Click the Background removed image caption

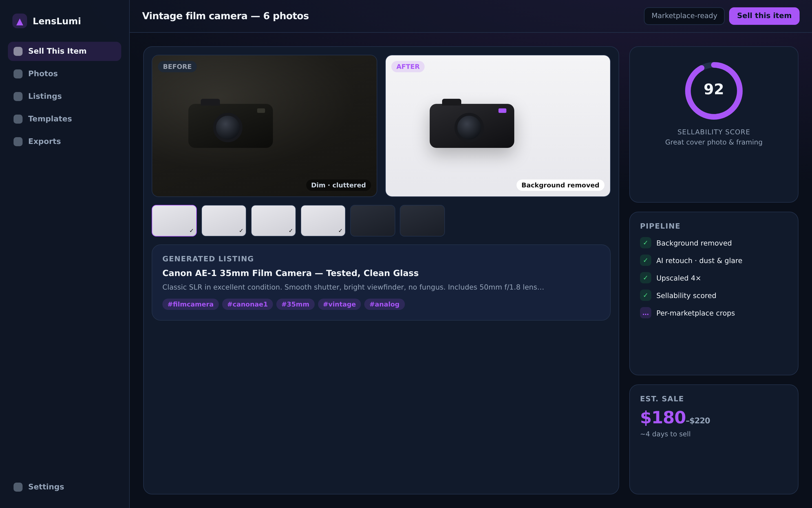point(560,185)
